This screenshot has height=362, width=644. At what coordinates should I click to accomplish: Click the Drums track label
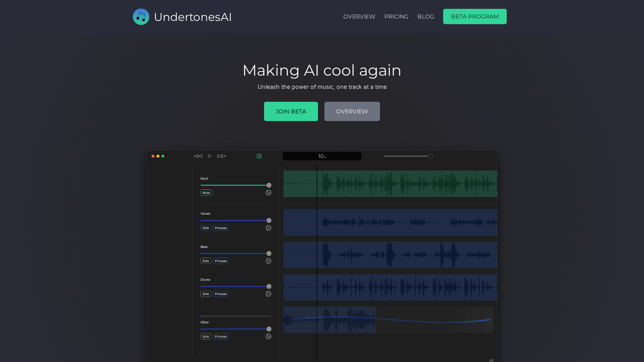pos(205,280)
